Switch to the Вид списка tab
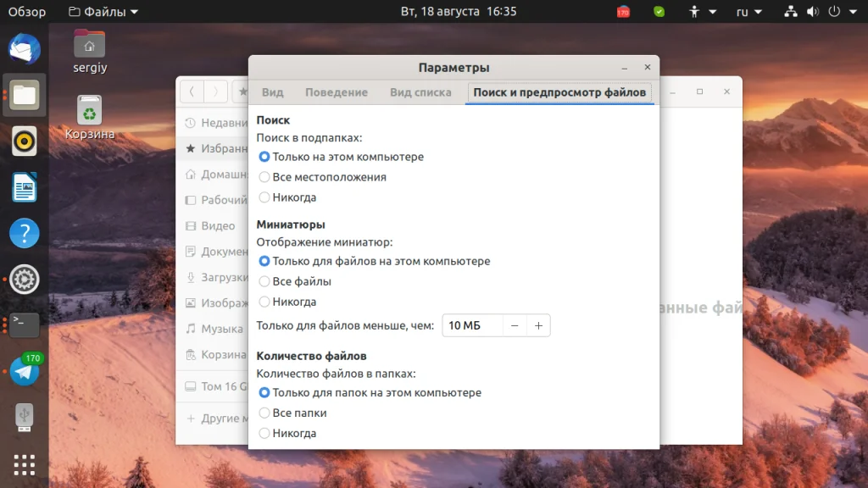This screenshot has width=868, height=488. click(420, 92)
